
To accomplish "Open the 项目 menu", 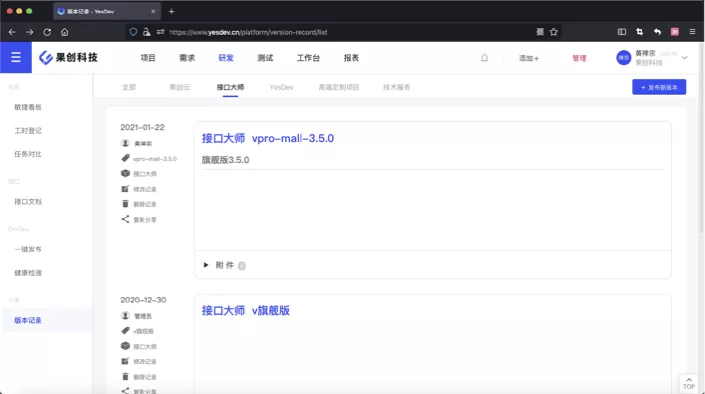I will point(148,58).
